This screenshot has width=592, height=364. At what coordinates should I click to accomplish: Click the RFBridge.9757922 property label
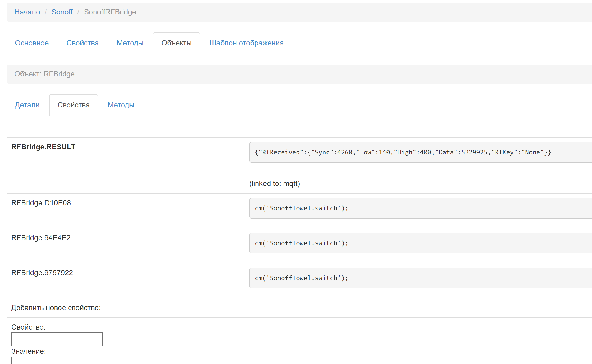pos(42,273)
